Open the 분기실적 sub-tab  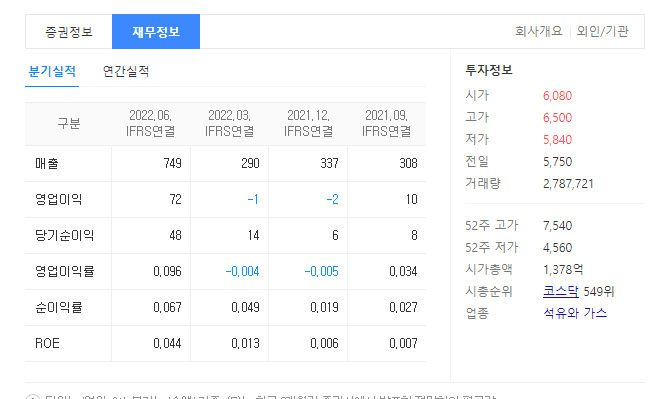pyautogui.click(x=52, y=71)
